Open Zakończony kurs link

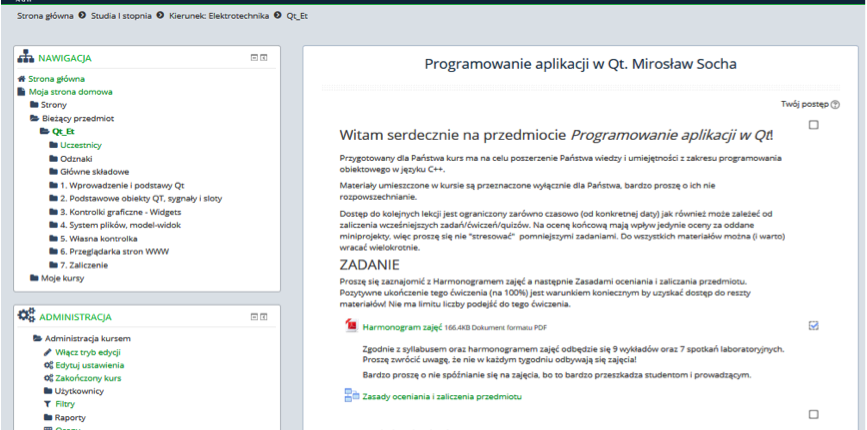click(88, 379)
